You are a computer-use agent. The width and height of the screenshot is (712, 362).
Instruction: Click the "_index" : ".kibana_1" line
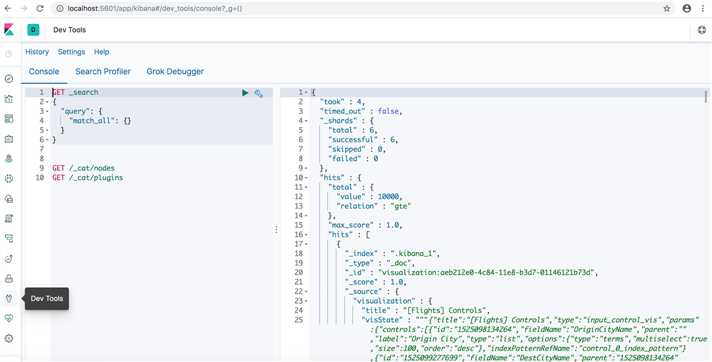392,253
